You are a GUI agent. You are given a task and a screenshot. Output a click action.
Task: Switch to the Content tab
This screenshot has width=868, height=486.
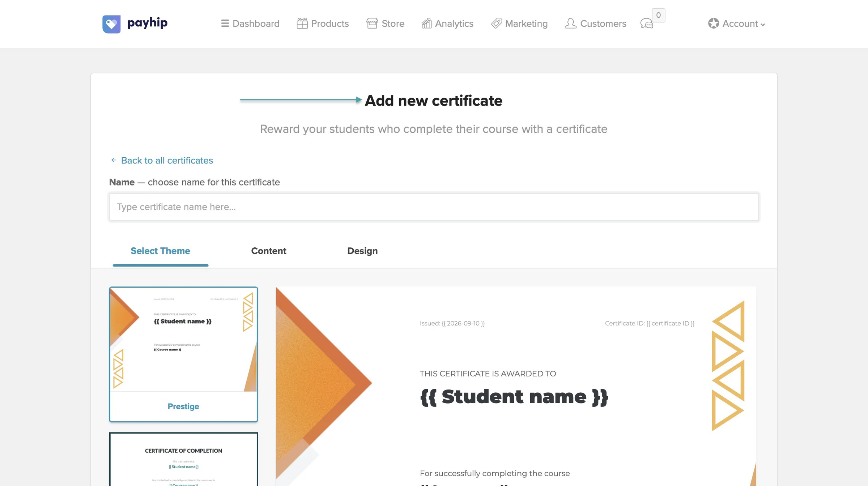(269, 251)
